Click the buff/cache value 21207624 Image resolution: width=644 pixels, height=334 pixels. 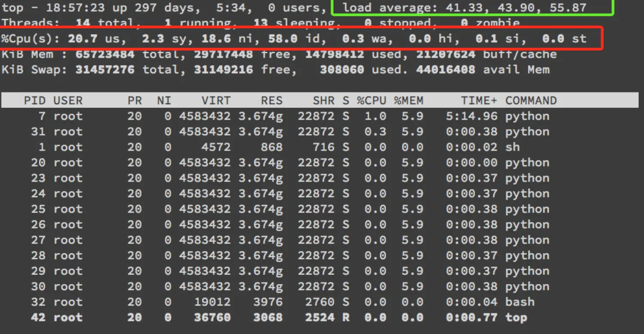pyautogui.click(x=446, y=54)
